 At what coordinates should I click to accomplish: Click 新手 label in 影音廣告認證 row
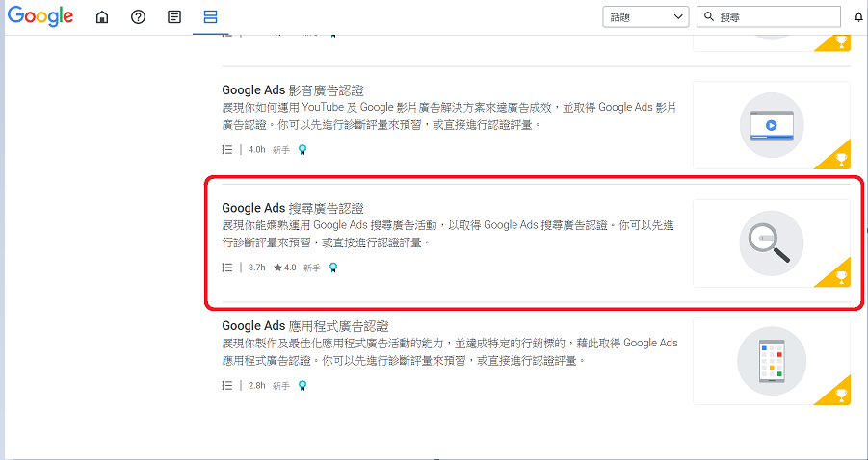coord(281,150)
